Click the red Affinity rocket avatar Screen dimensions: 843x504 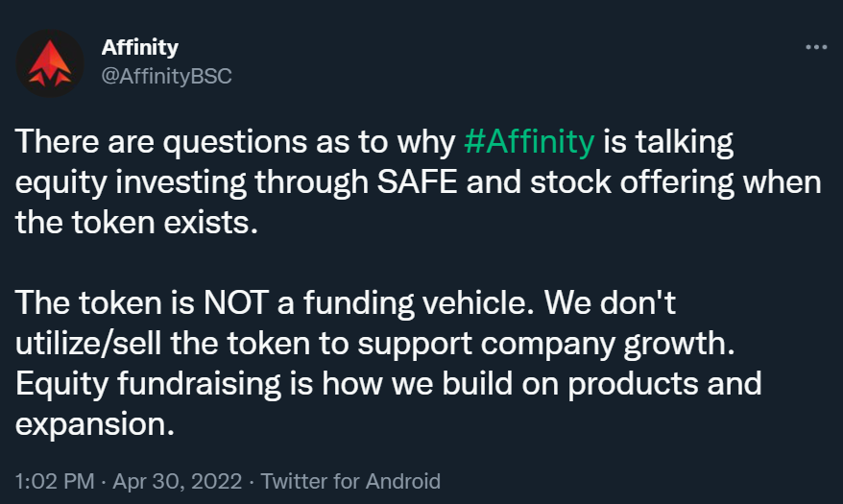[50, 63]
